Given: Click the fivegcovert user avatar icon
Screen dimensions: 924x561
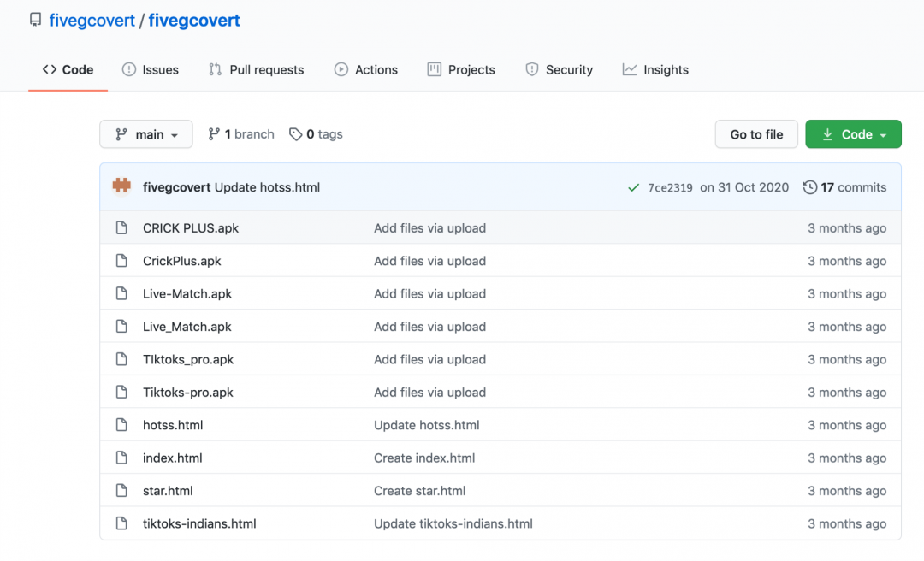Looking at the screenshot, I should tap(121, 186).
